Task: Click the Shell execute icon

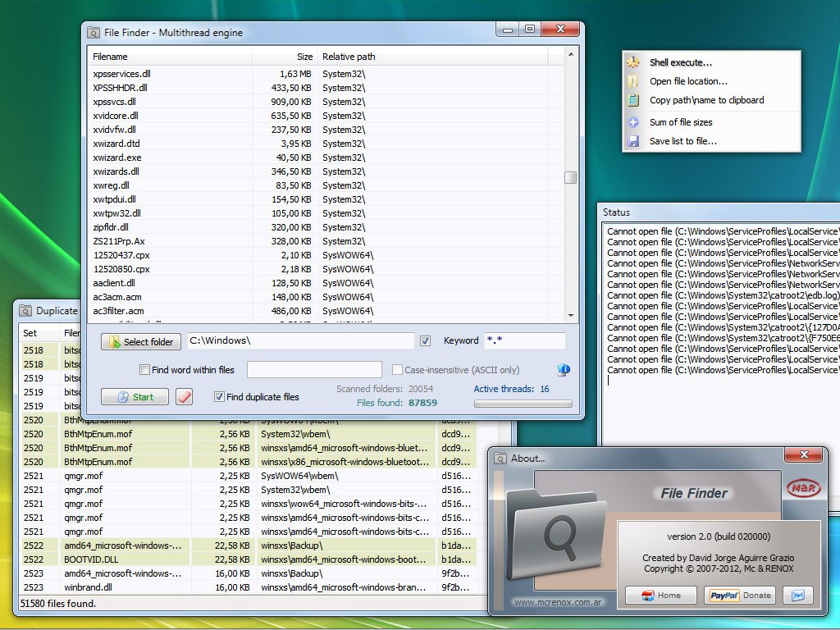Action: click(x=633, y=62)
